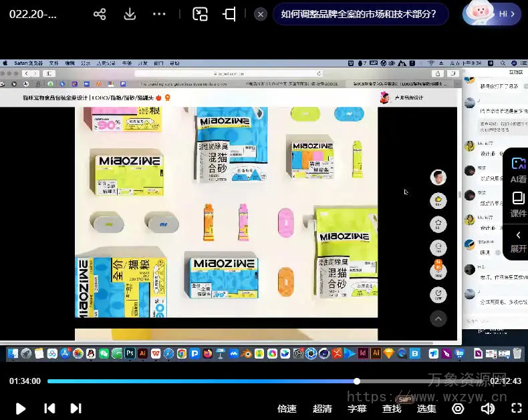Image resolution: width=528 pixels, height=420 pixels.
Task: Skip to the previous video
Action: point(49,408)
